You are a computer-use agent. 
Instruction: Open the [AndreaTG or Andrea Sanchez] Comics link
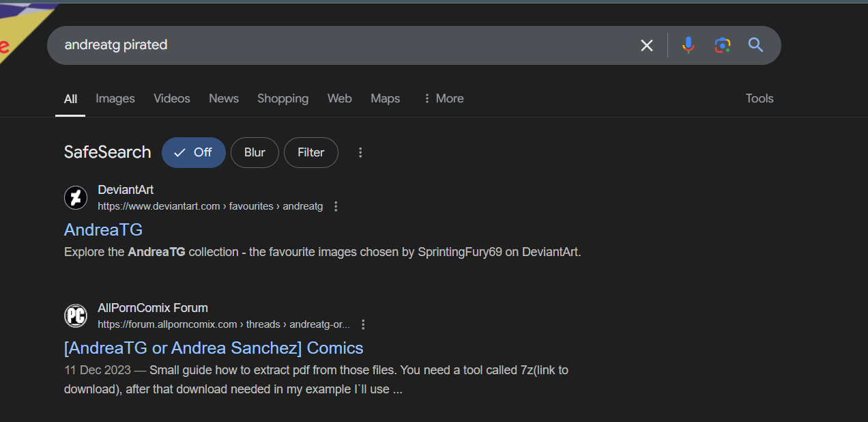pyautogui.click(x=214, y=348)
